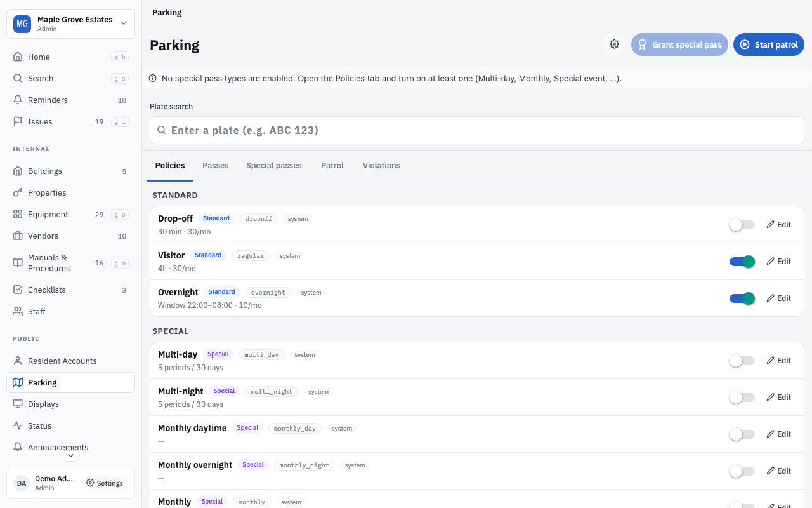Disable the Overnight policy toggle
This screenshot has width=812, height=508.
(742, 298)
